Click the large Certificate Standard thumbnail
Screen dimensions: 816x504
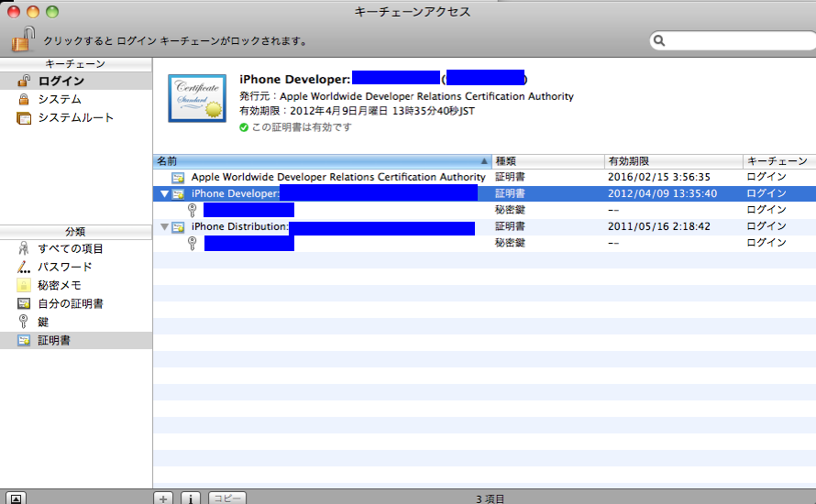pos(197,98)
